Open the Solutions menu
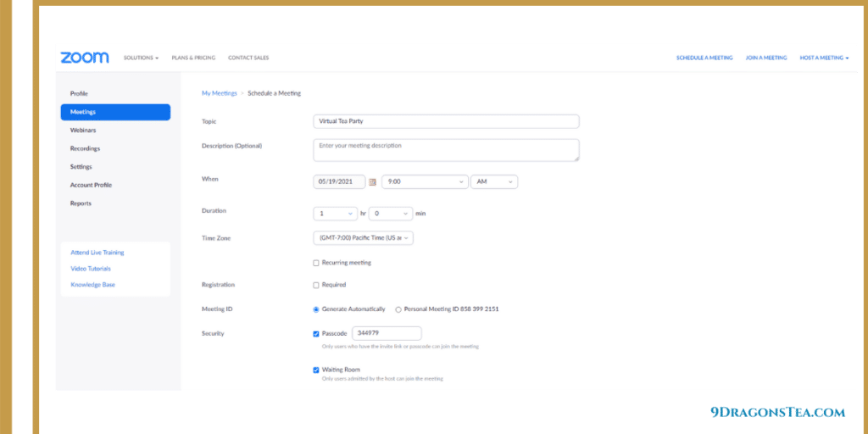Screen dimensions: 868x434 (141, 58)
